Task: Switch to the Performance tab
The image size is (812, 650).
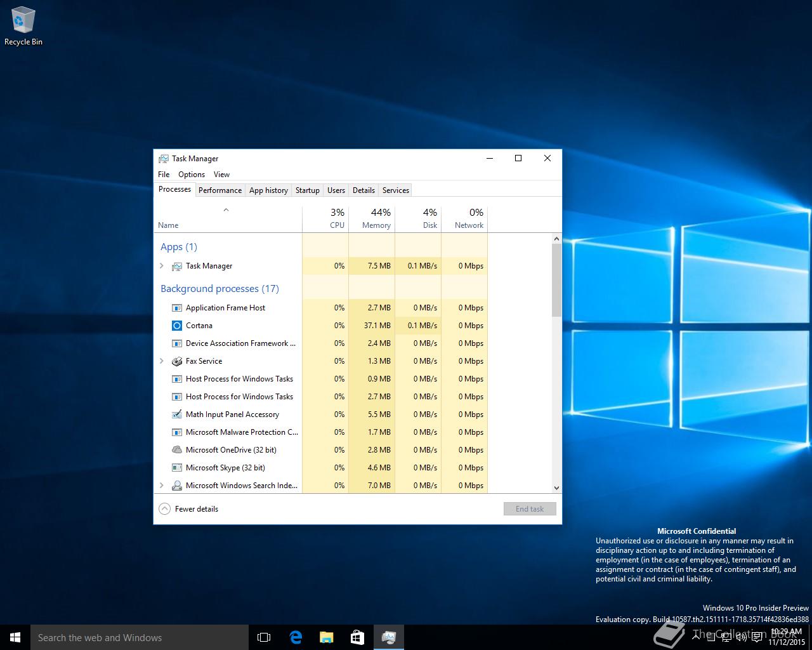Action: point(220,190)
